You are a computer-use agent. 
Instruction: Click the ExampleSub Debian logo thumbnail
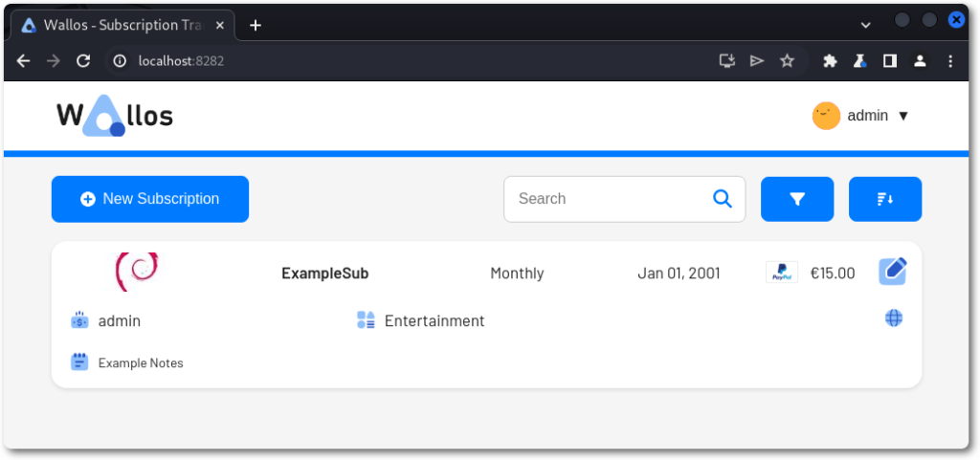tap(137, 273)
